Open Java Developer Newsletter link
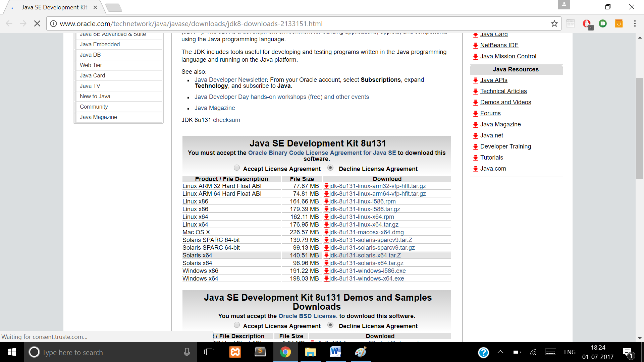 231,80
